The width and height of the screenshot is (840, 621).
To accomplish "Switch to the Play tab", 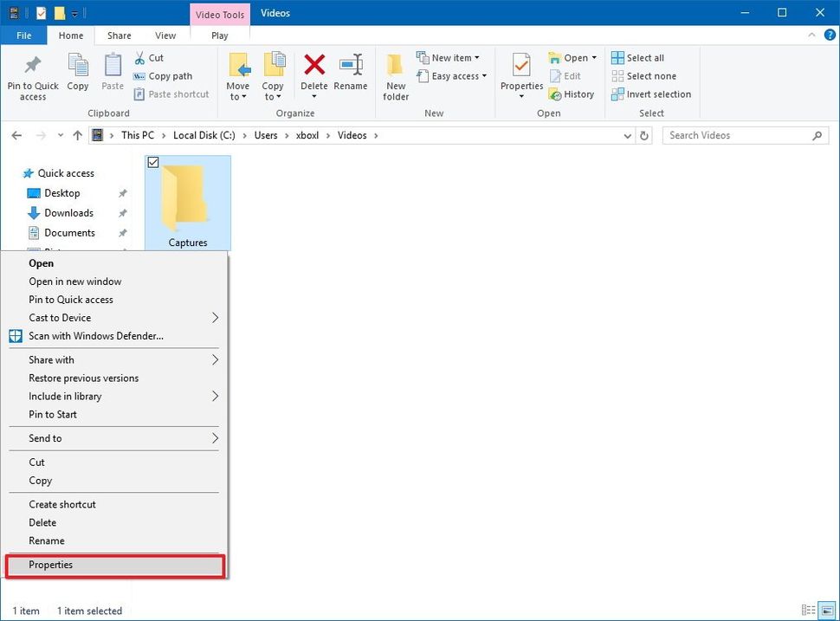I will coord(219,36).
